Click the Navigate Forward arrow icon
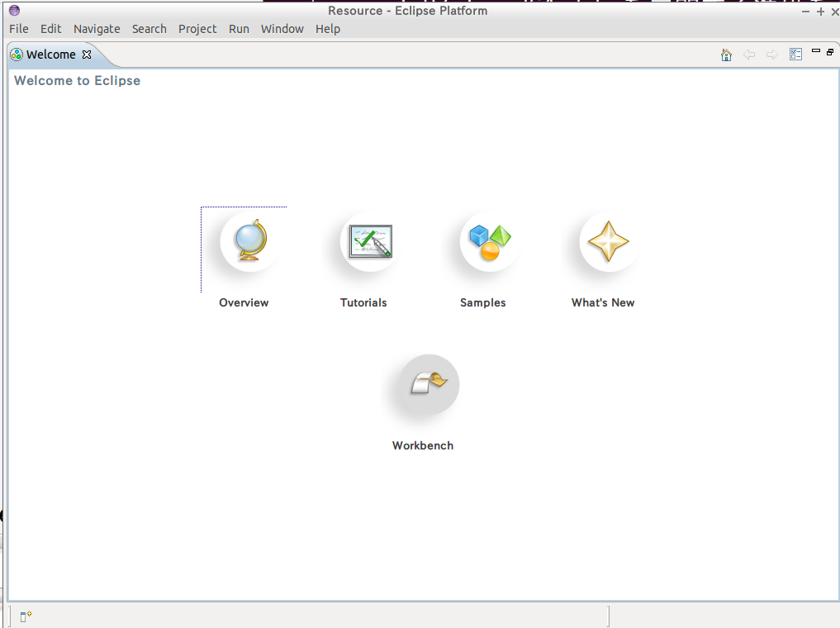 pyautogui.click(x=772, y=55)
